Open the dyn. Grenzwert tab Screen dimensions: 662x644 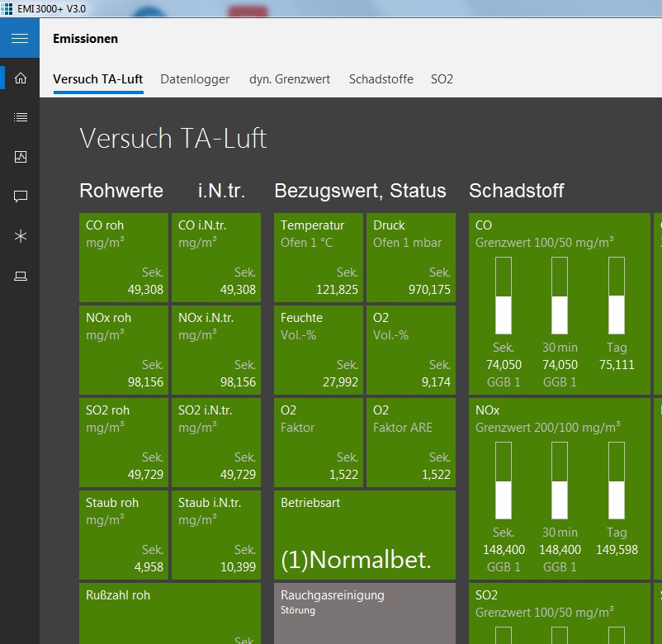click(290, 79)
